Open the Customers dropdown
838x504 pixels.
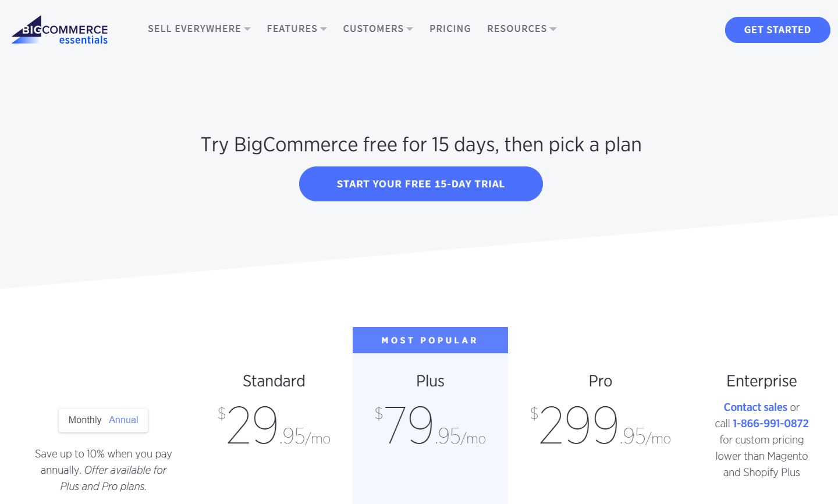point(377,29)
